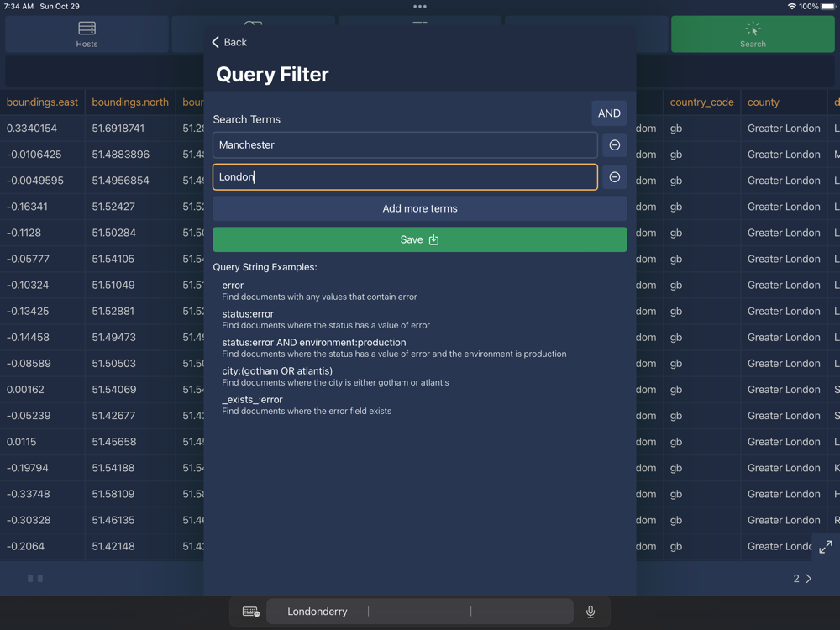840x630 pixels.
Task: Remove the London search term
Action: pyautogui.click(x=615, y=176)
